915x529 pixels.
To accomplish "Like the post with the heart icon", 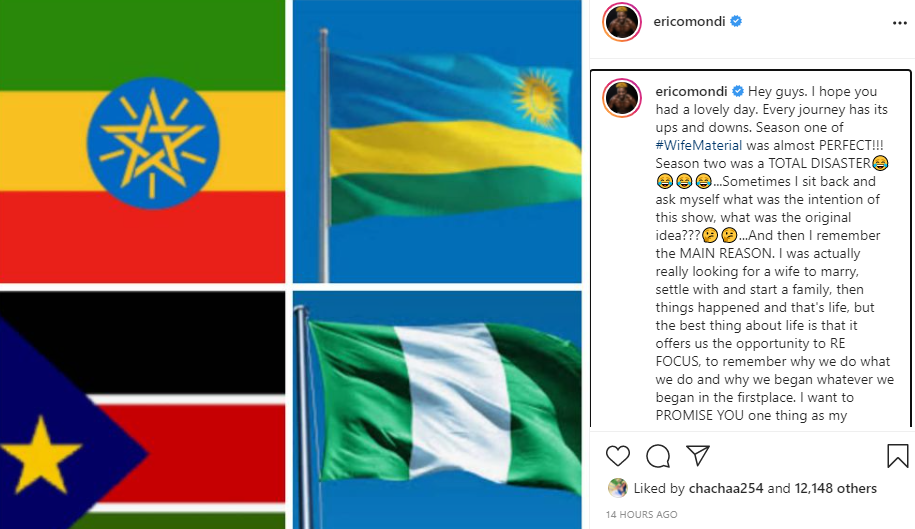I will pyautogui.click(x=617, y=456).
